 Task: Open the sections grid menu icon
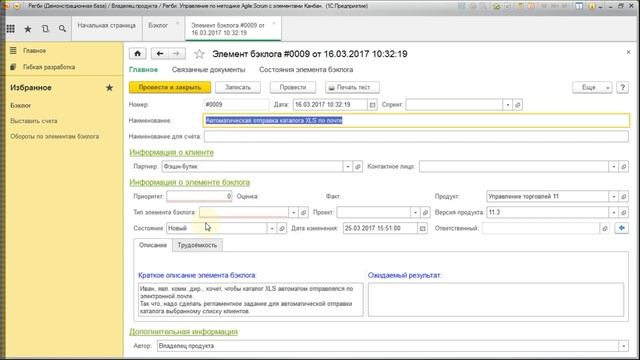pos(11,29)
